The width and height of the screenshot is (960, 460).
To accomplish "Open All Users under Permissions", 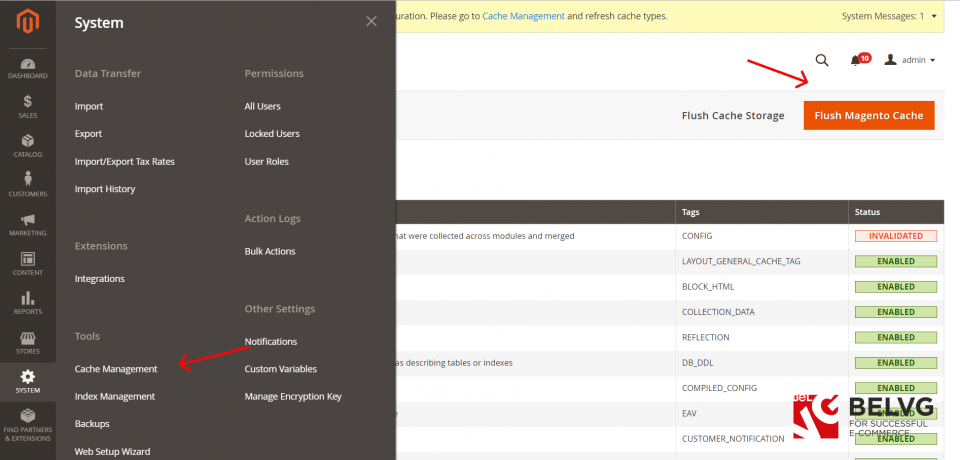I will [262, 106].
